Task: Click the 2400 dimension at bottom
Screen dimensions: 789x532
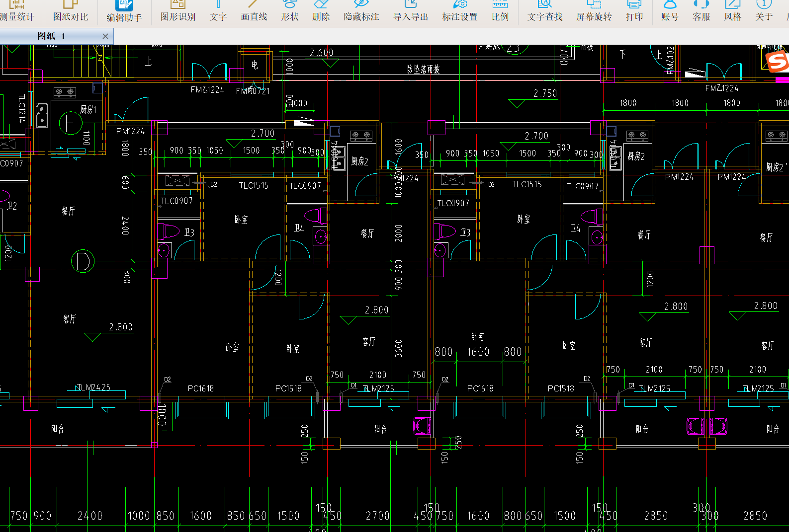Action: pos(90,516)
